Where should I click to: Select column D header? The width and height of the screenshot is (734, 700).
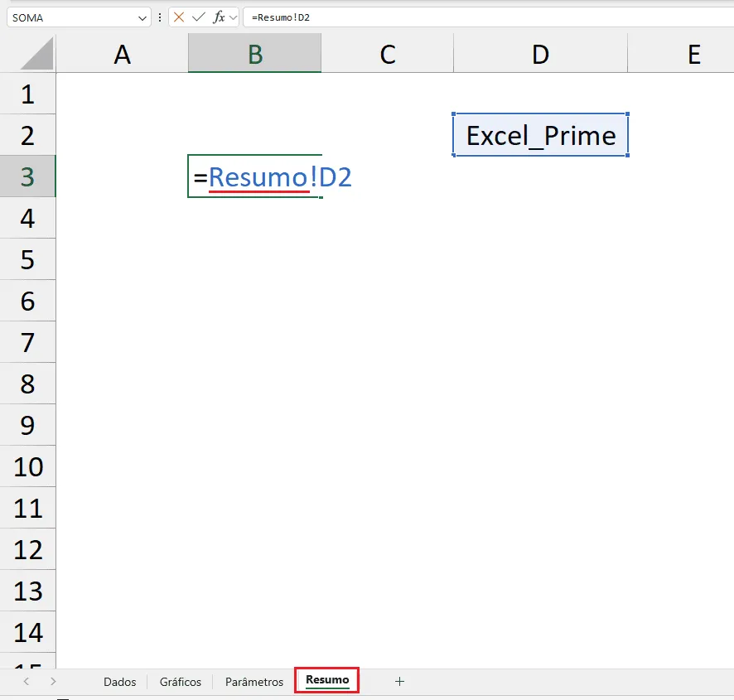pyautogui.click(x=540, y=55)
